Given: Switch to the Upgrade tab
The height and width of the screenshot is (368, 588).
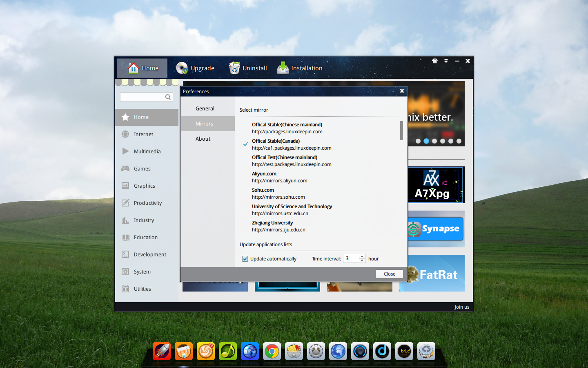Looking at the screenshot, I should point(195,68).
